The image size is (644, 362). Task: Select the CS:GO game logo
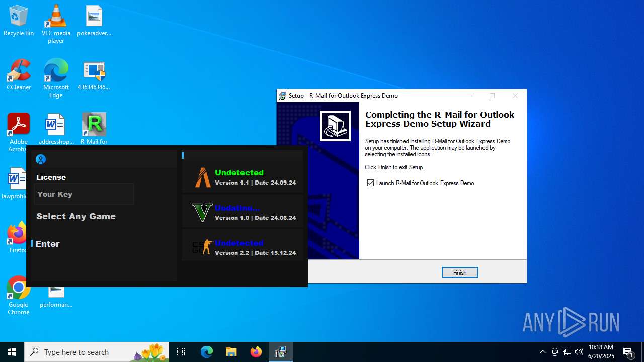point(202,247)
